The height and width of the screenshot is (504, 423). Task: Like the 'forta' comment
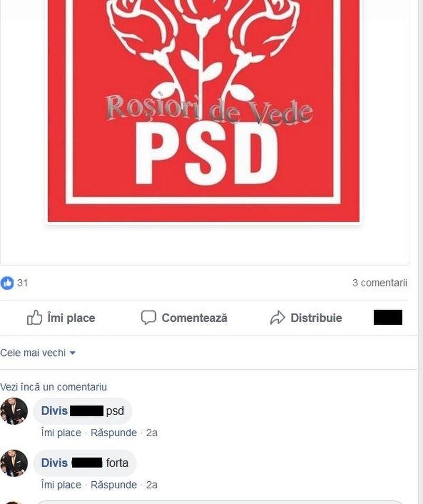[x=61, y=485]
